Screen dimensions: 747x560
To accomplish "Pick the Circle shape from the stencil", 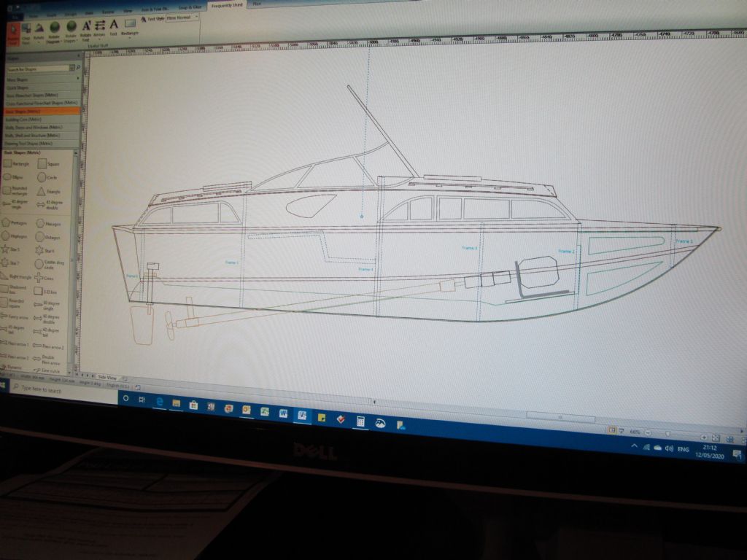I will (x=47, y=178).
